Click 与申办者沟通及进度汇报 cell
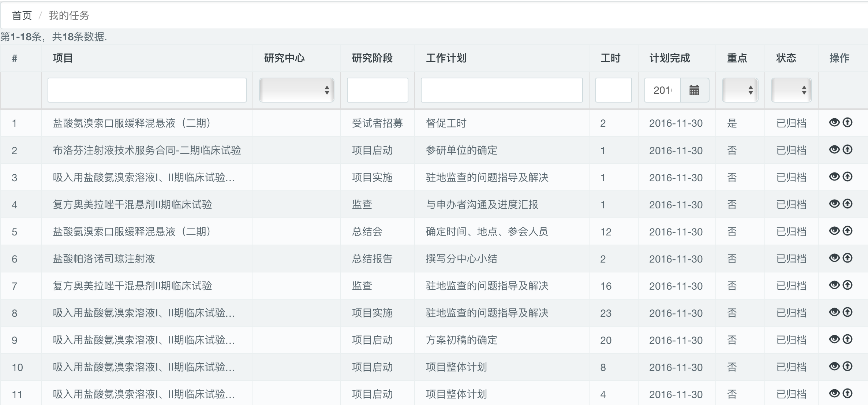868x405 pixels. coord(482,205)
